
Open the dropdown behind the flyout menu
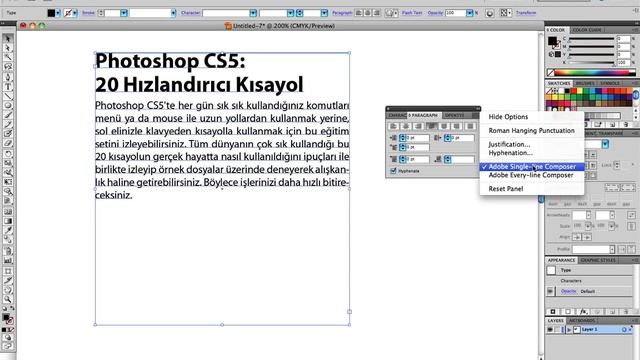(605, 144)
